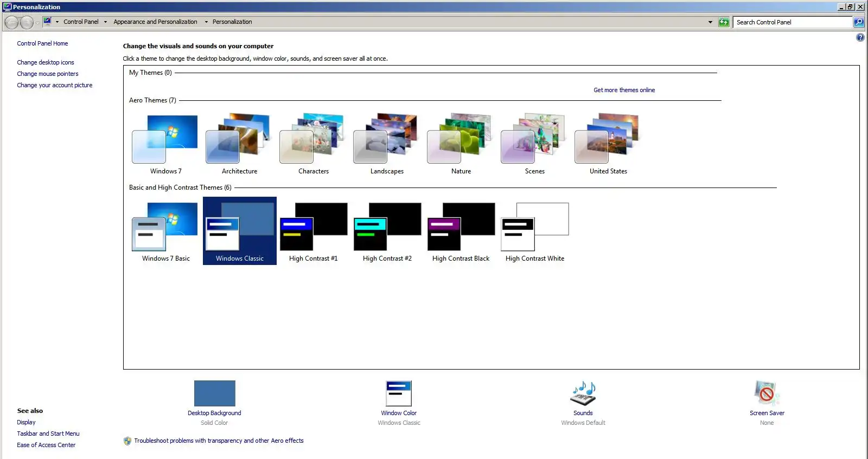
Task: Click the Personalization title bar icon
Action: click(x=7, y=7)
